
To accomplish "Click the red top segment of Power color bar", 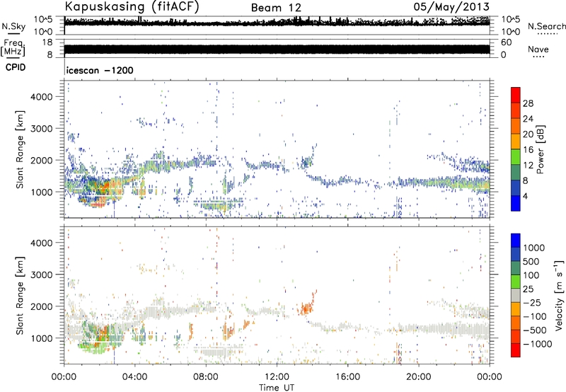I will pyautogui.click(x=516, y=96).
